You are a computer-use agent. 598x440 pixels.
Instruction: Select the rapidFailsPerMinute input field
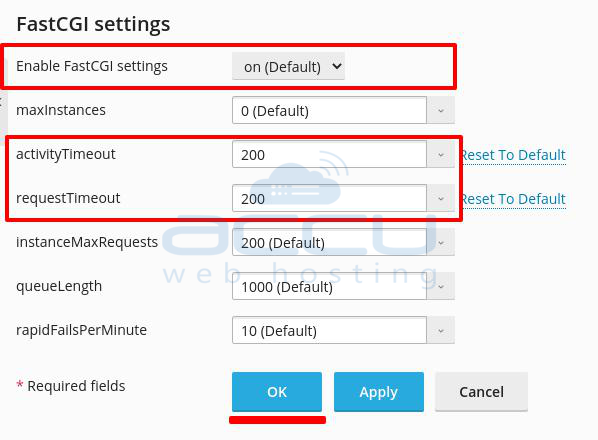(x=329, y=330)
